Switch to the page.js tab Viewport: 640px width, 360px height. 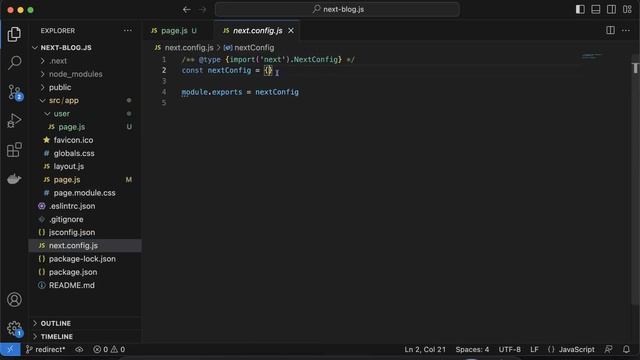[x=174, y=31]
